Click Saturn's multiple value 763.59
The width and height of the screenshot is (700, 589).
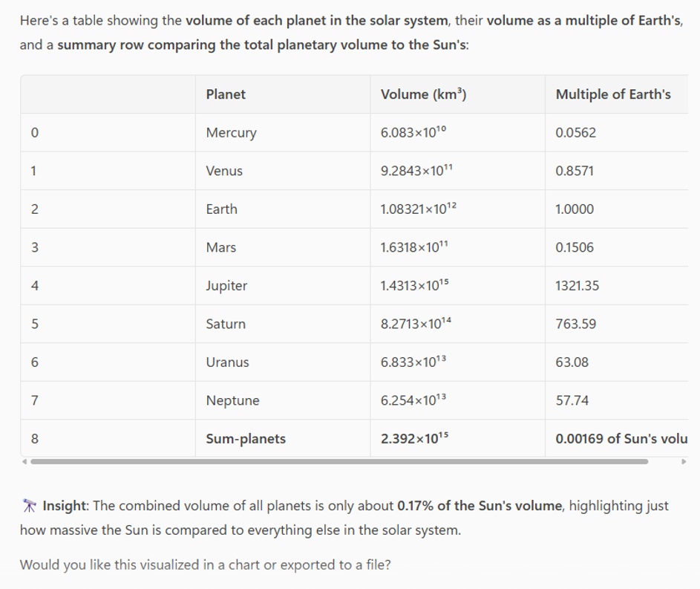575,324
